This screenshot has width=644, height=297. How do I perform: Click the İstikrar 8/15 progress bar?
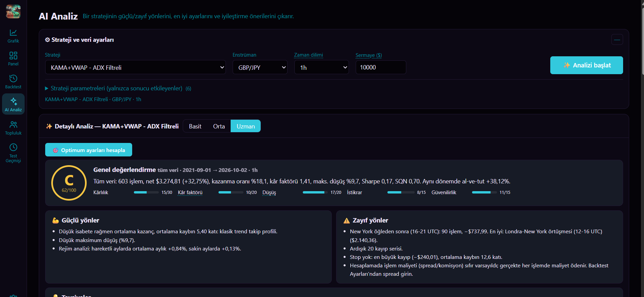point(401,192)
